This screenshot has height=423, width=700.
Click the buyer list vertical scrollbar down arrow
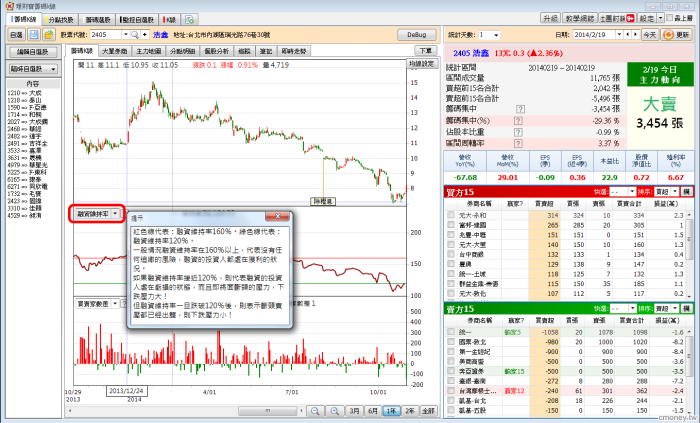pyautogui.click(x=691, y=296)
